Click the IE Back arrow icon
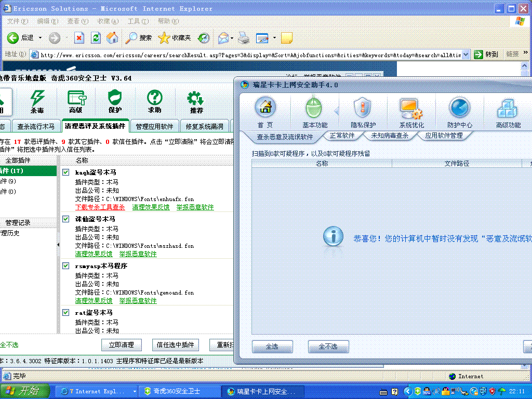532x399 pixels. pos(13,37)
